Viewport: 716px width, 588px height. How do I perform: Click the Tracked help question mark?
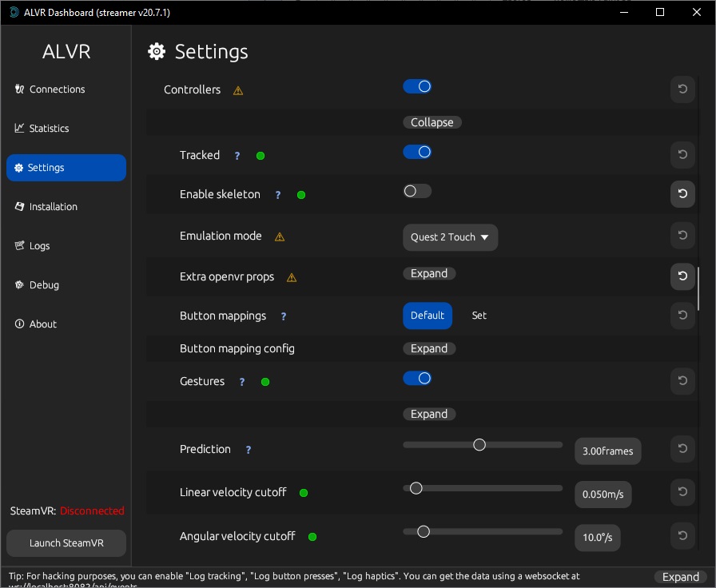237,156
